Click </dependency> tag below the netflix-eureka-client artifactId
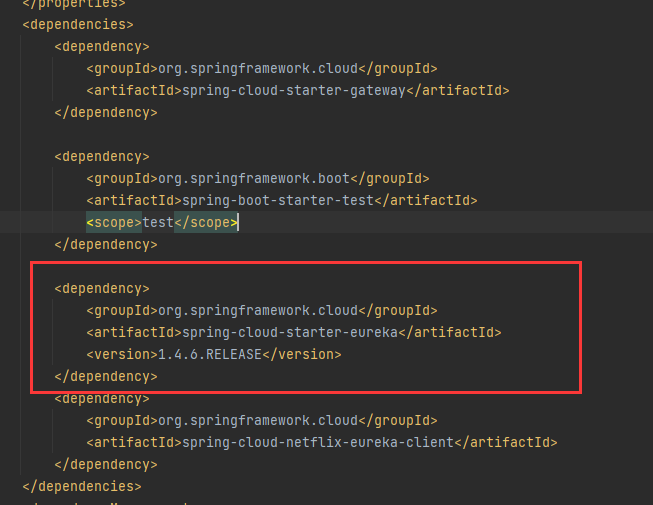 click(x=106, y=465)
